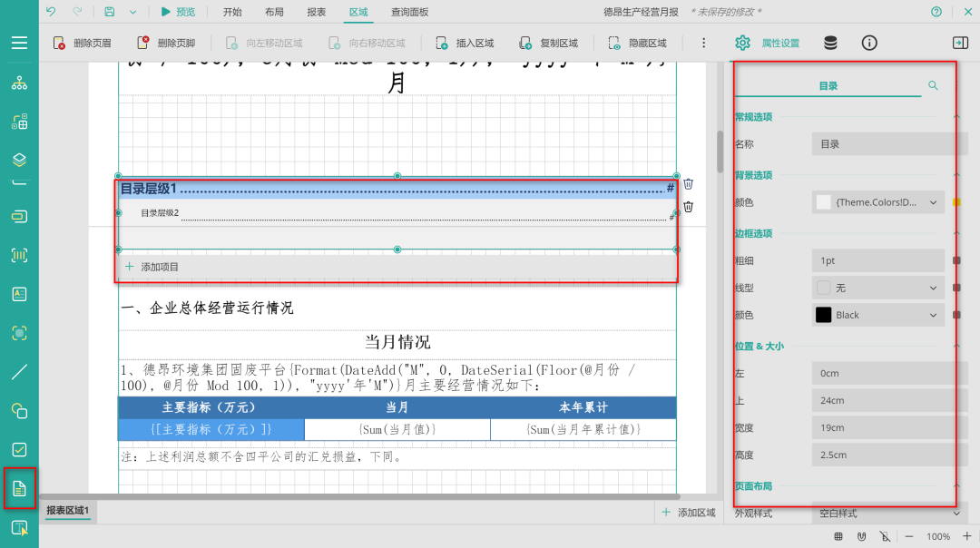
Task: Open the 查询面板 tab
Action: pos(409,12)
